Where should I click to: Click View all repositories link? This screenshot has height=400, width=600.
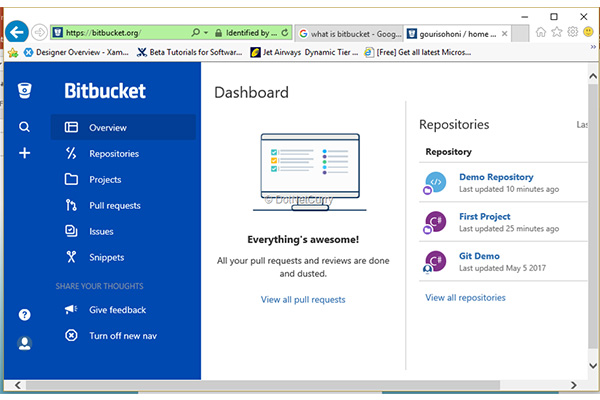pyautogui.click(x=465, y=297)
